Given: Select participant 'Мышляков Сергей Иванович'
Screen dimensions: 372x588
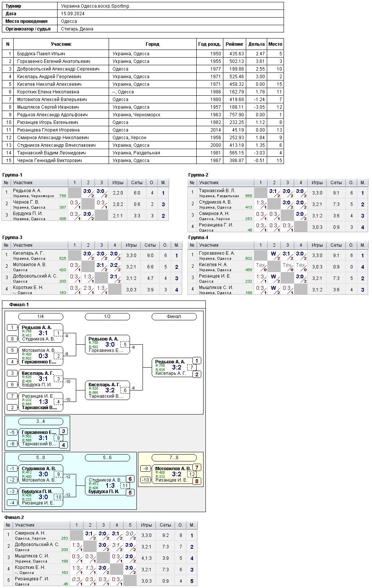Looking at the screenshot, I should tap(48, 107).
